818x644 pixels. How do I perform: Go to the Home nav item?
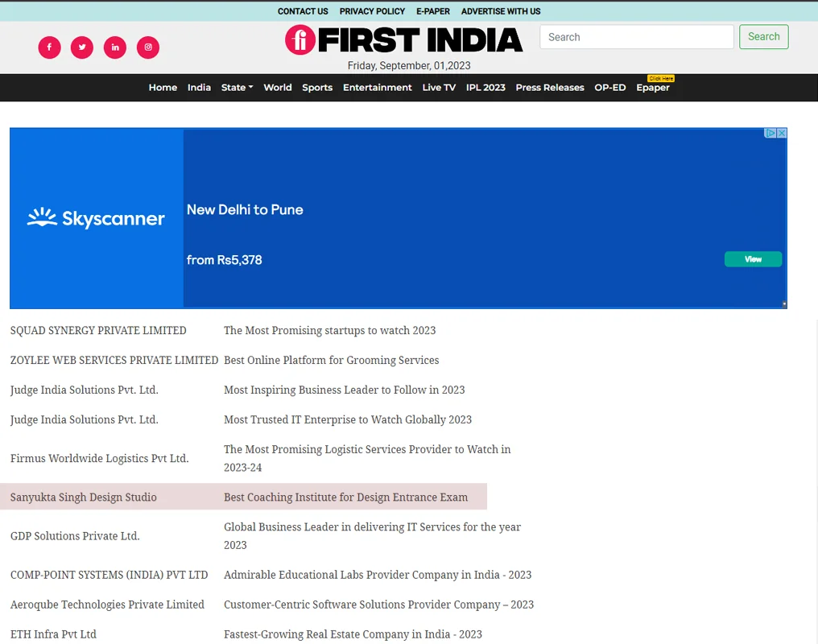point(163,88)
